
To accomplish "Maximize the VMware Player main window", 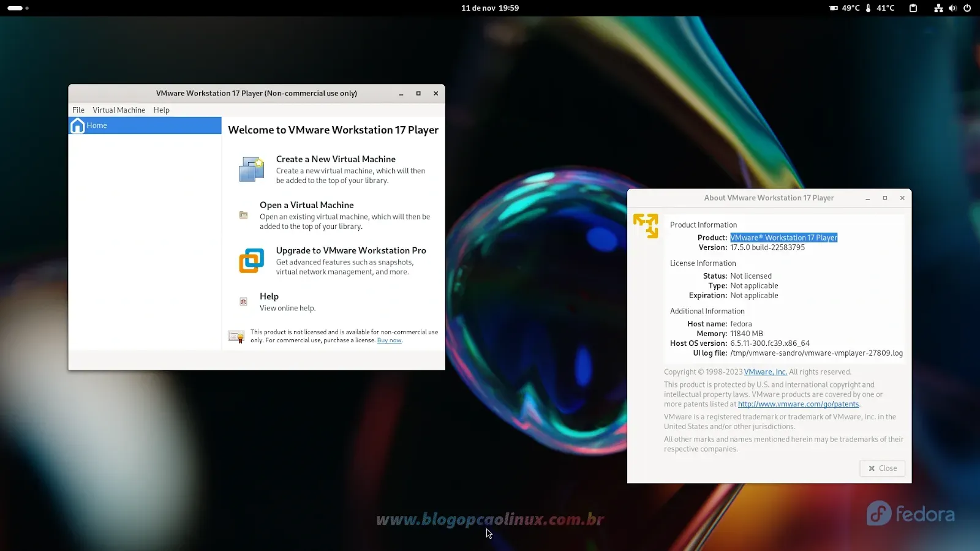I will [x=418, y=94].
